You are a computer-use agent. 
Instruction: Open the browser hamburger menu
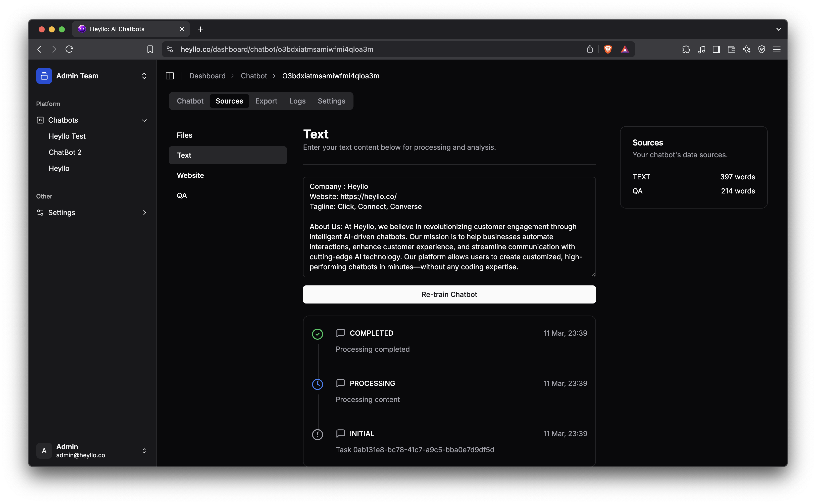click(777, 49)
